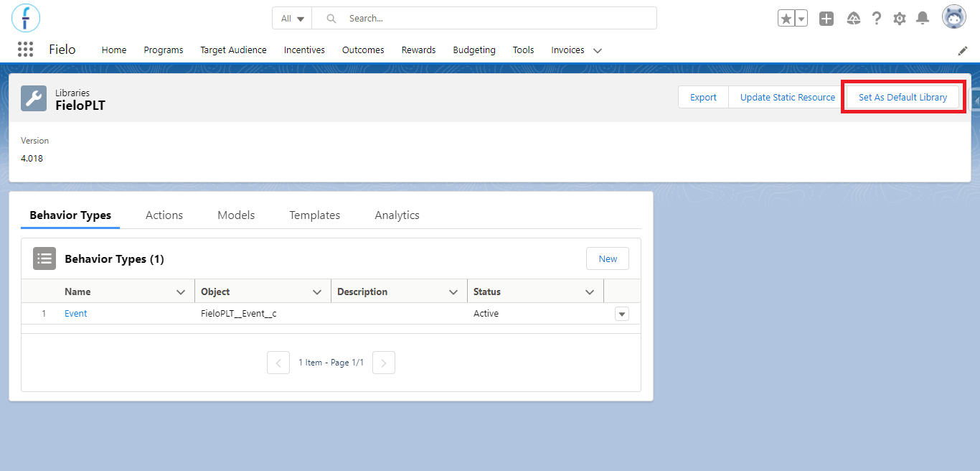Click the 4.018 version value
The height and width of the screenshot is (471, 980).
click(x=32, y=159)
